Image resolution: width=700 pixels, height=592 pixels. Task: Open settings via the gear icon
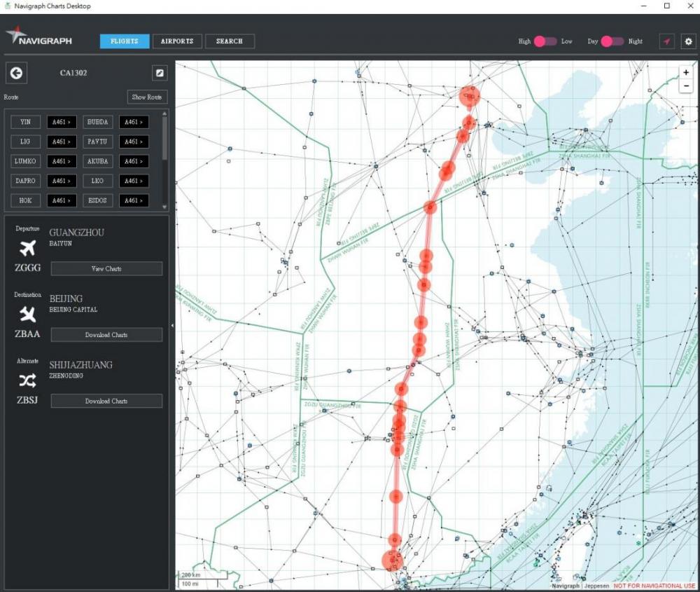[688, 41]
